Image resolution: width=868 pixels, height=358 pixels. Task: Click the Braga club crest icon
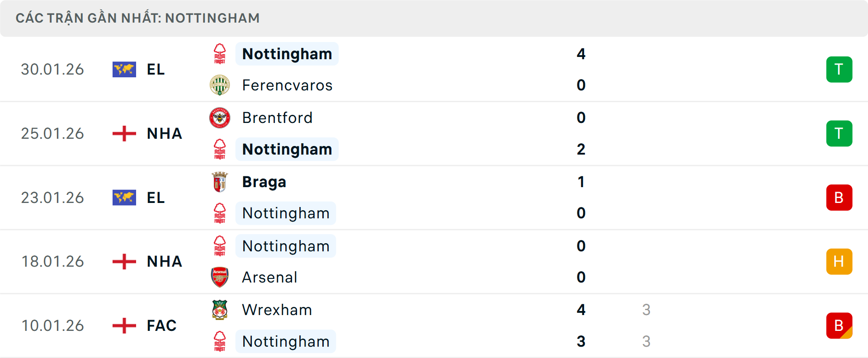point(220,182)
